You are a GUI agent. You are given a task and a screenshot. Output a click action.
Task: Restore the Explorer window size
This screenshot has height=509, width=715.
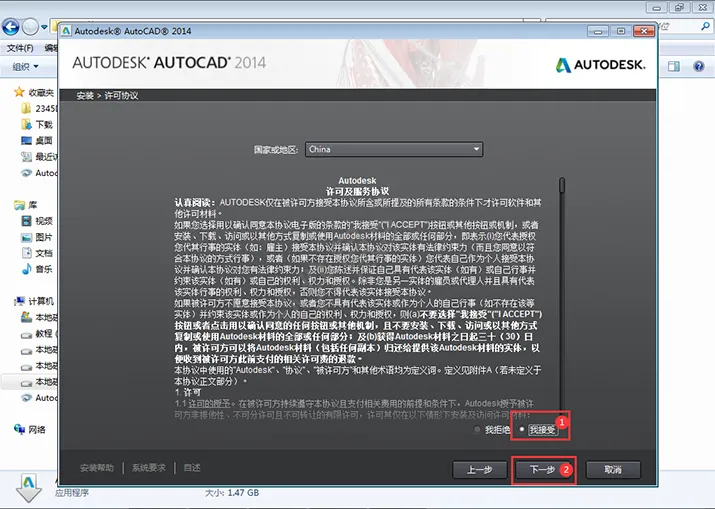[679, 7]
